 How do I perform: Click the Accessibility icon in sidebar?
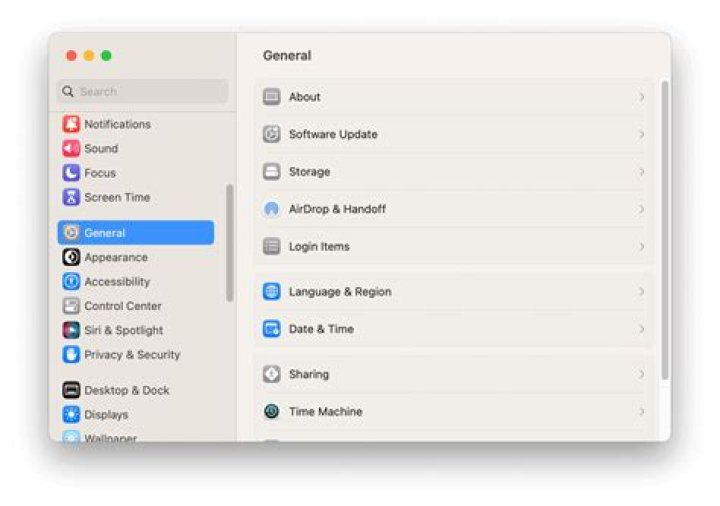71,281
